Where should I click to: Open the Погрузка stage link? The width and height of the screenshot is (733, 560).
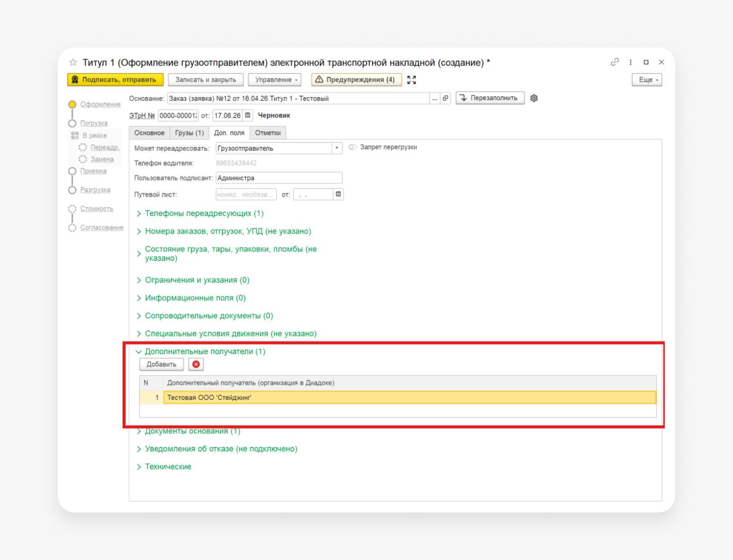point(94,123)
